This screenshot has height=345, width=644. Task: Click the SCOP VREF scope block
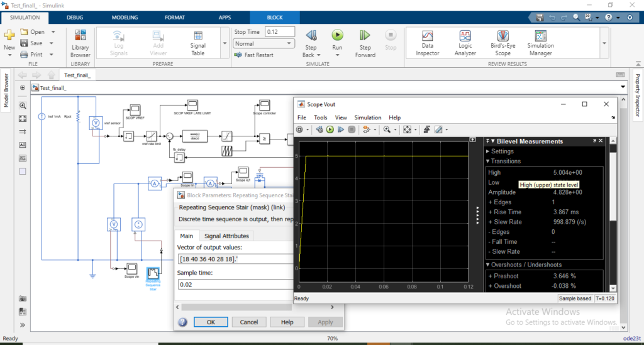[135, 109]
